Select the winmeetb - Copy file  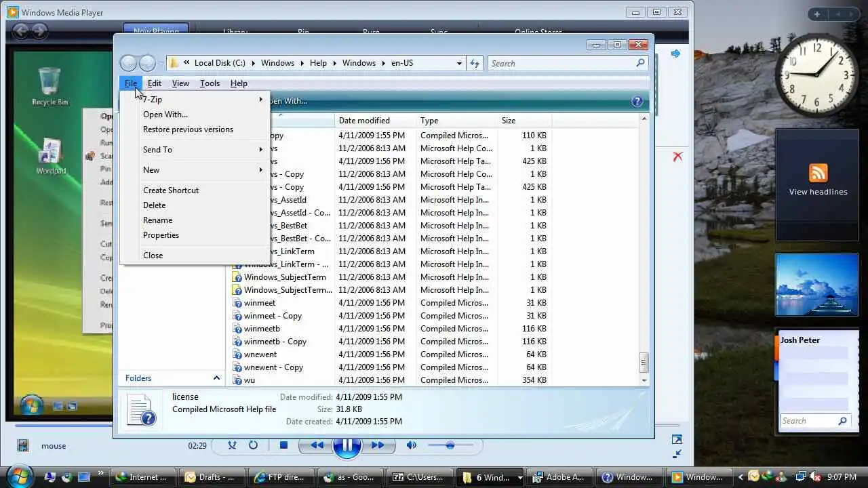275,342
